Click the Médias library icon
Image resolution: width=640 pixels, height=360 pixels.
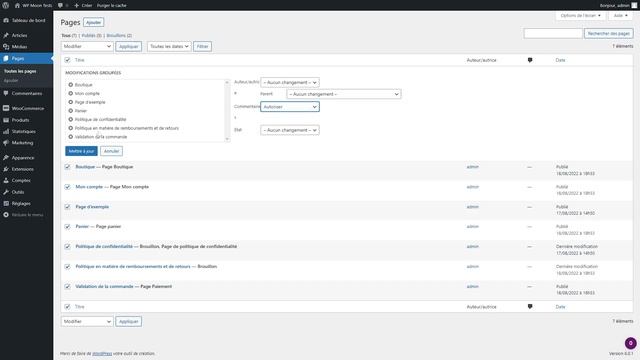pyautogui.click(x=6, y=47)
